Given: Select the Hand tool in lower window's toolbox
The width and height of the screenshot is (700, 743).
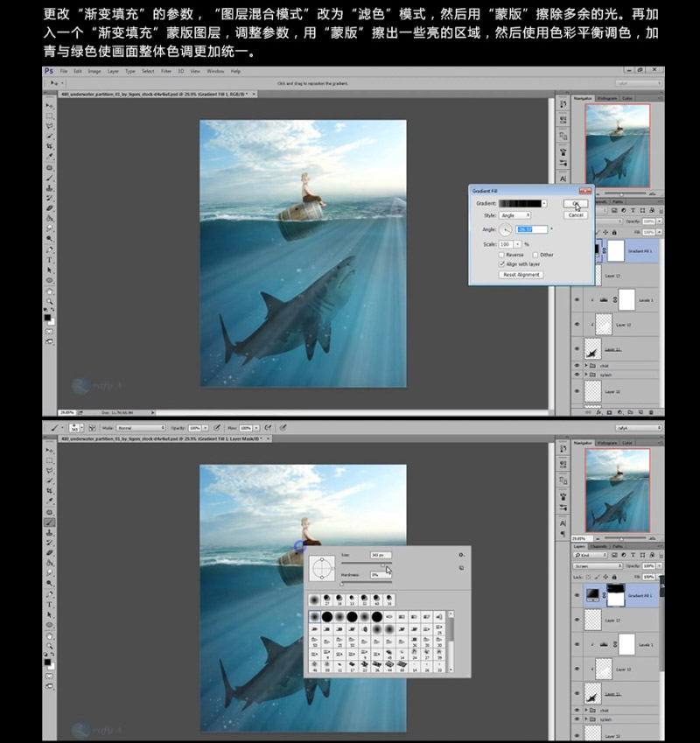Looking at the screenshot, I should (50, 635).
